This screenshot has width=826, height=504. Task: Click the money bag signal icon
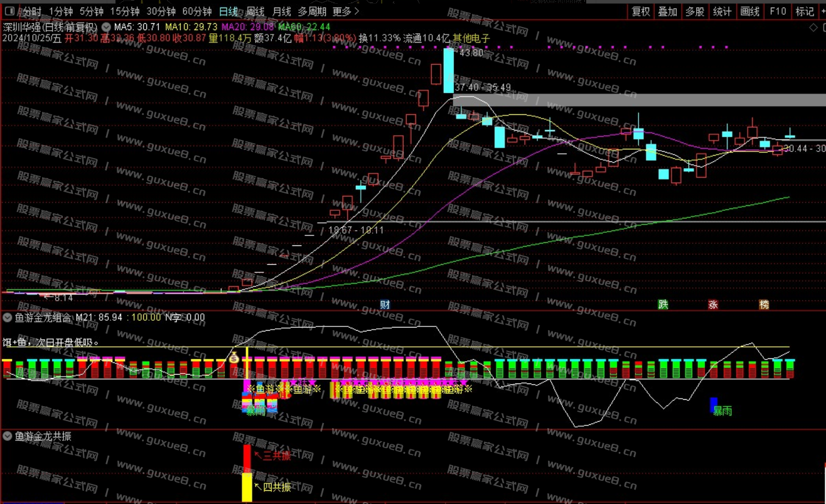(x=233, y=358)
